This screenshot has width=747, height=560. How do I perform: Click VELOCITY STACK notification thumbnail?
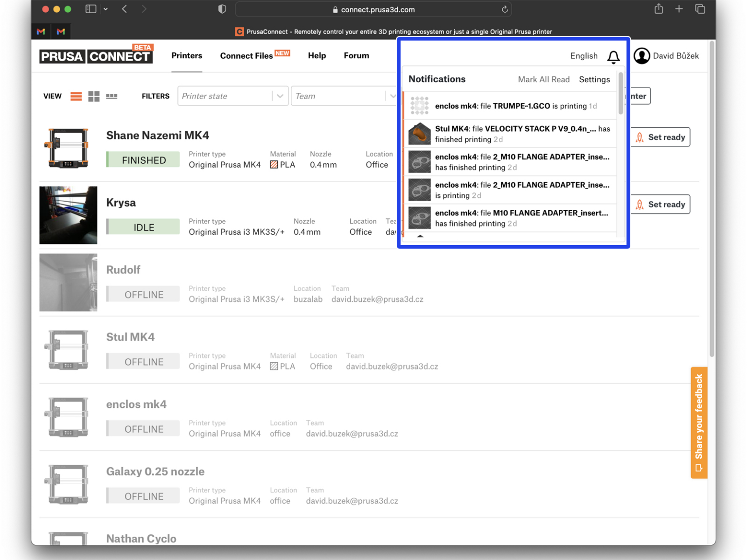(x=419, y=134)
